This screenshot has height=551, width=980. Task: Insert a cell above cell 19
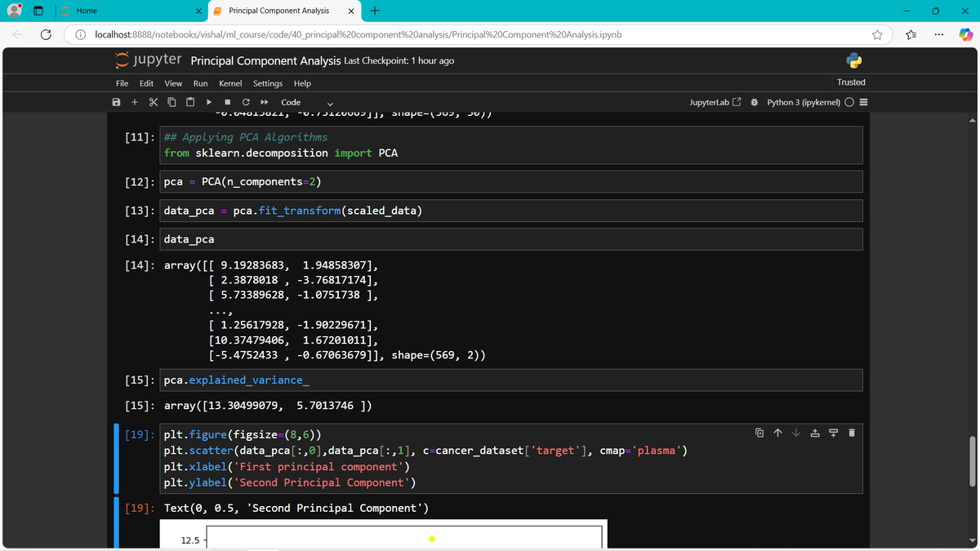pyautogui.click(x=814, y=433)
